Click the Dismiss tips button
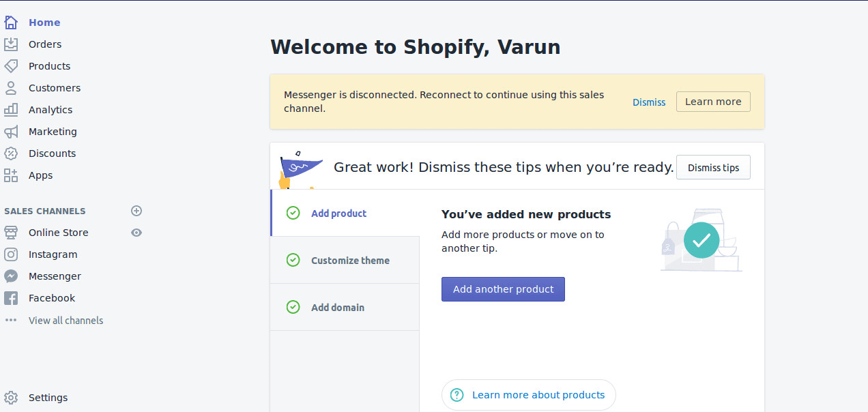This screenshot has height=412, width=868. pyautogui.click(x=713, y=168)
